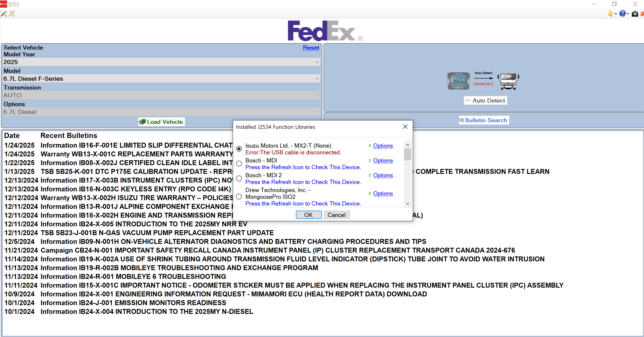
Task: Open campaign CB24-N-001 Safety Recall Canada
Action: [278, 250]
